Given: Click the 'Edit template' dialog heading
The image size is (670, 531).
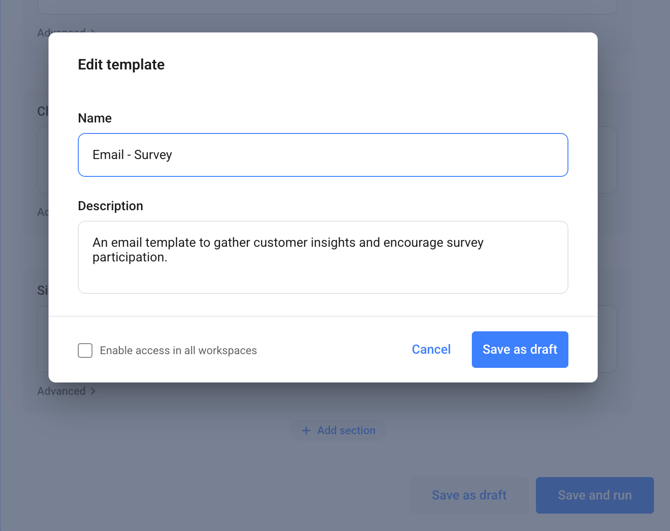Looking at the screenshot, I should tap(121, 65).
